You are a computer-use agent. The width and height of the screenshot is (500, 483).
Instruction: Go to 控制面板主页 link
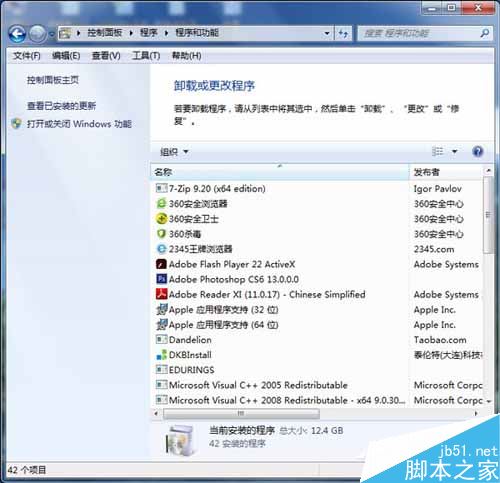[53, 80]
